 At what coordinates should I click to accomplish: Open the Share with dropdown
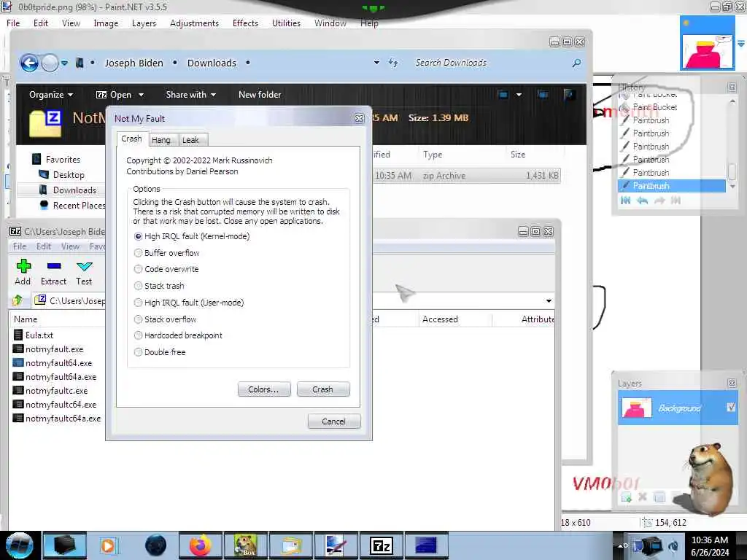[x=190, y=95]
